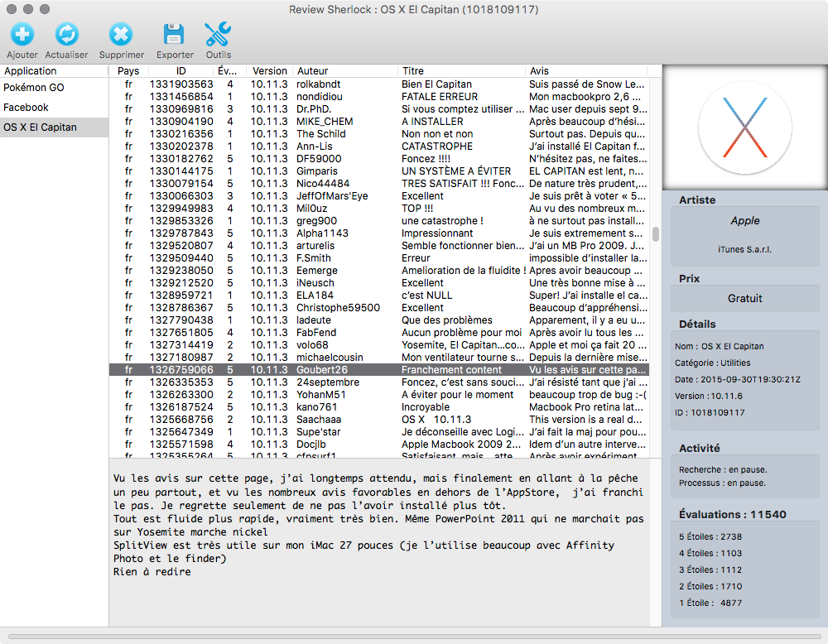Viewport: 828px width, 644px height.
Task: Export reviews with Exporter disk icon
Action: tap(174, 34)
